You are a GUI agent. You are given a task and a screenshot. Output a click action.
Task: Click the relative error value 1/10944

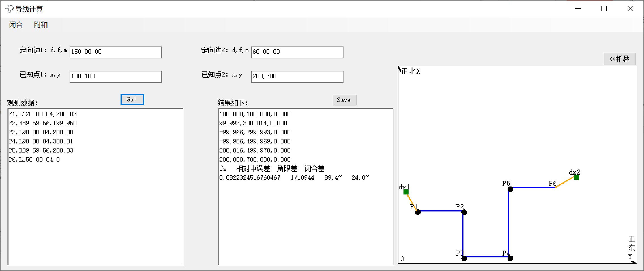point(302,177)
